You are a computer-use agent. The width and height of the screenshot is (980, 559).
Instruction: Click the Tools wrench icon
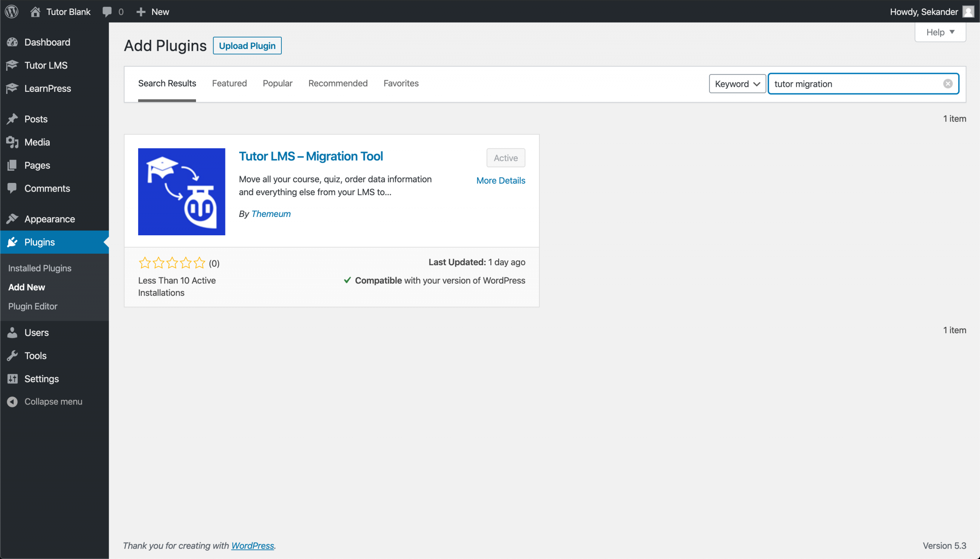point(12,355)
